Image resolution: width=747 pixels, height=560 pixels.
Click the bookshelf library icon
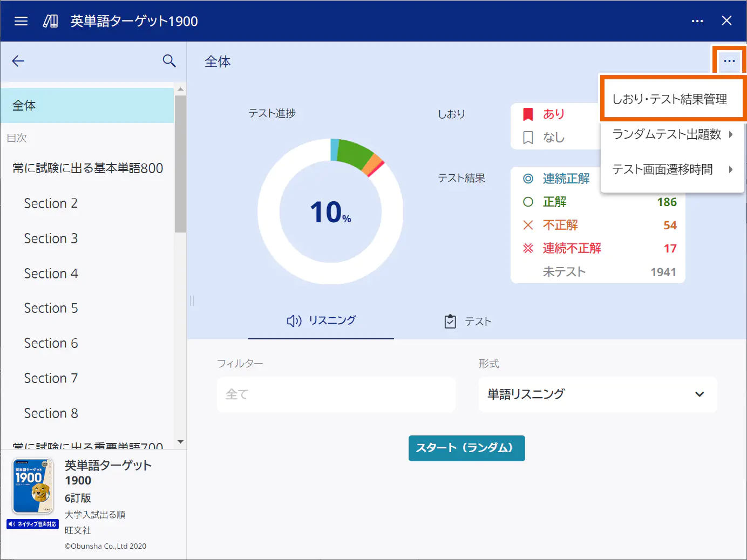point(51,21)
